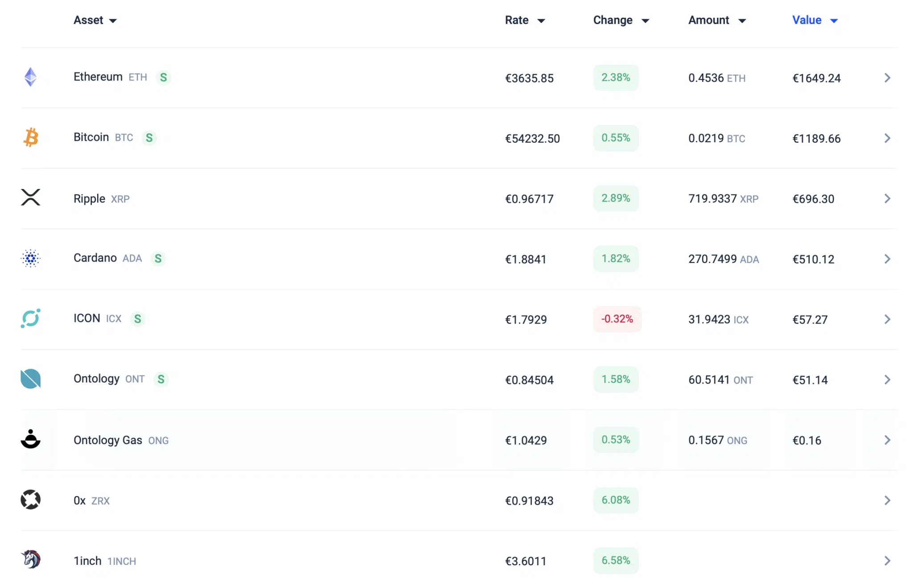
Task: Click the Cardano asset name
Action: [95, 258]
